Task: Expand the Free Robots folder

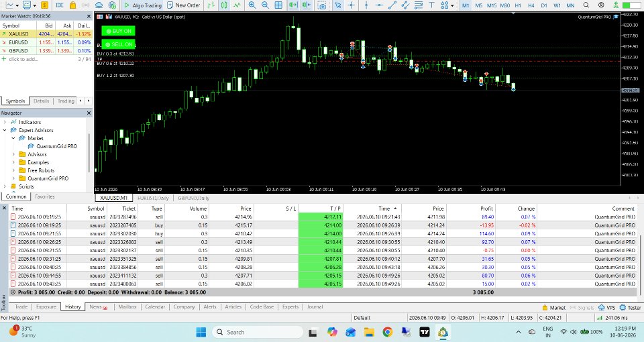Action: pos(13,170)
